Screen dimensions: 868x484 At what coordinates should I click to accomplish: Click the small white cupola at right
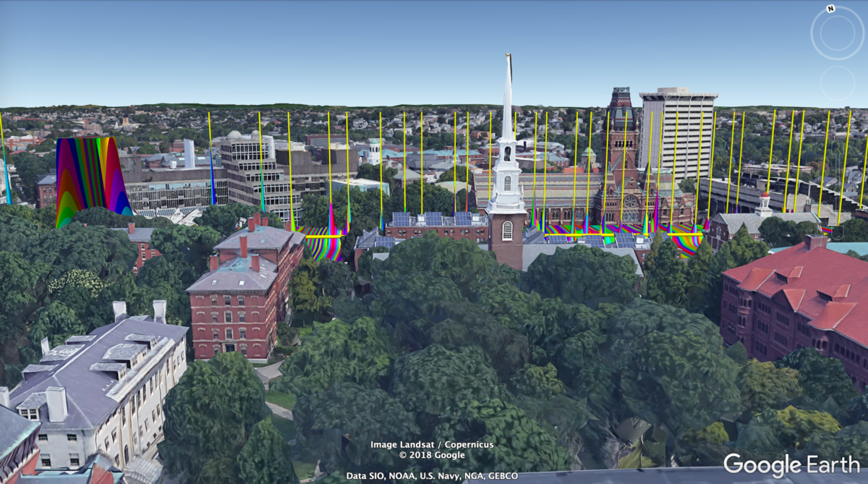pos(765,204)
